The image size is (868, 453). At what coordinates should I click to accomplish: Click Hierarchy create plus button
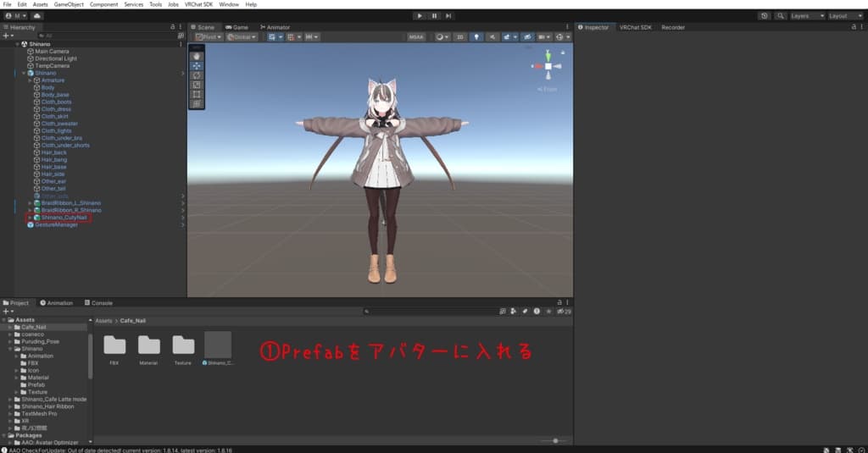8,36
